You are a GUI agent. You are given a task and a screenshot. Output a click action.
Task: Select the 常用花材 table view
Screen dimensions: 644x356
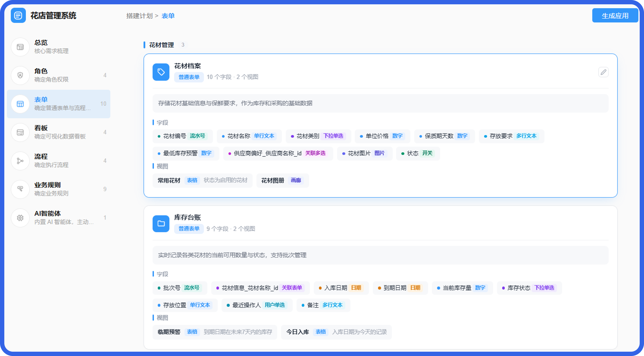[x=203, y=180]
